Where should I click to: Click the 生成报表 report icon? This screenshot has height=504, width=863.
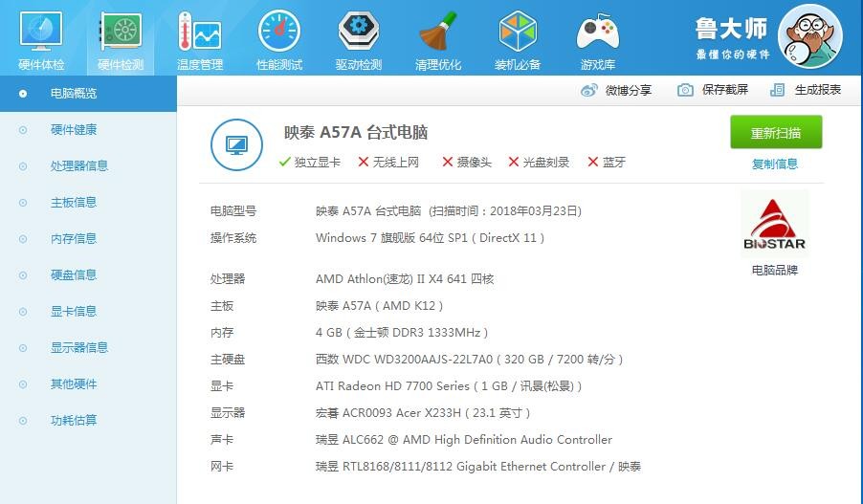pos(777,90)
